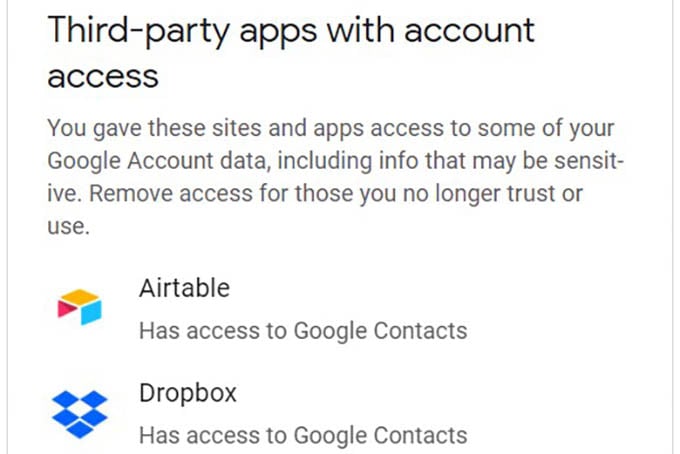Click the 'Third-party apps with account' heading line
Screen dimensions: 680x454
291,32
